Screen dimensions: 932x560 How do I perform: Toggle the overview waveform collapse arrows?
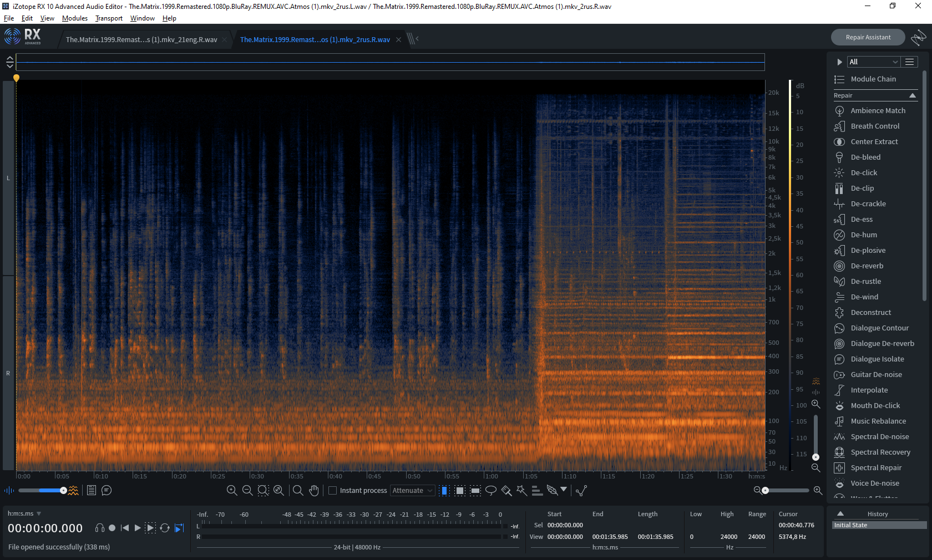9,62
